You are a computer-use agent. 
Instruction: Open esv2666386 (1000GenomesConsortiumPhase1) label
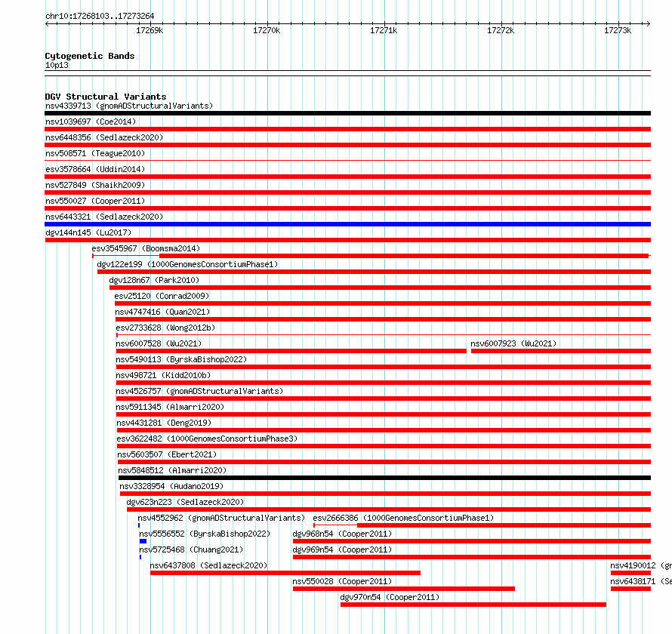(403, 518)
